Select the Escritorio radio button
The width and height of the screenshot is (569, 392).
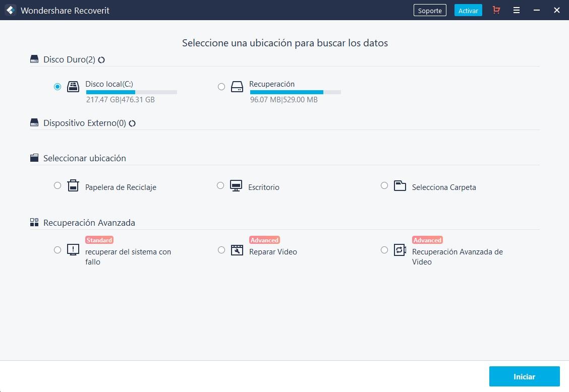click(x=220, y=185)
